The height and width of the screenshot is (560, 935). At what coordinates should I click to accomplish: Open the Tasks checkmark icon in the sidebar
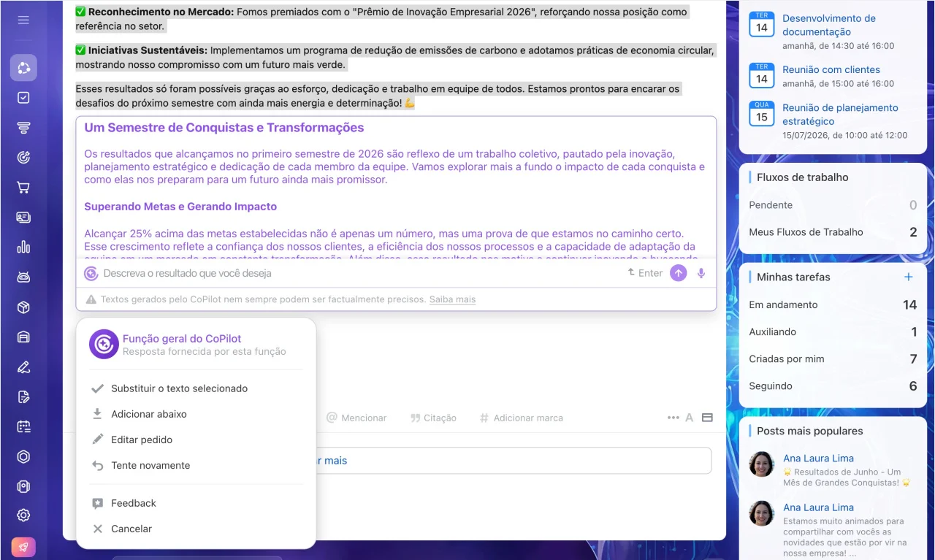(x=23, y=98)
